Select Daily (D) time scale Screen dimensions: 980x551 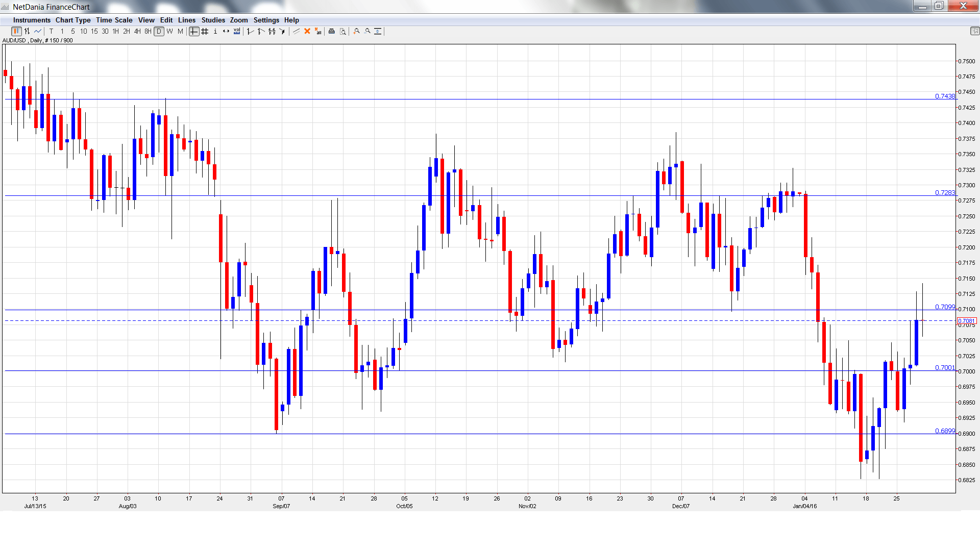tap(159, 32)
